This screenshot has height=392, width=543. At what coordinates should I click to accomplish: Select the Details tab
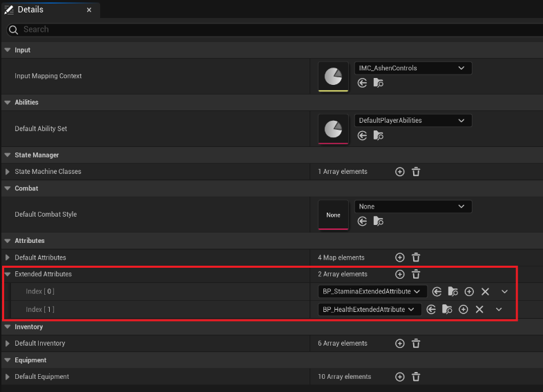(x=29, y=10)
